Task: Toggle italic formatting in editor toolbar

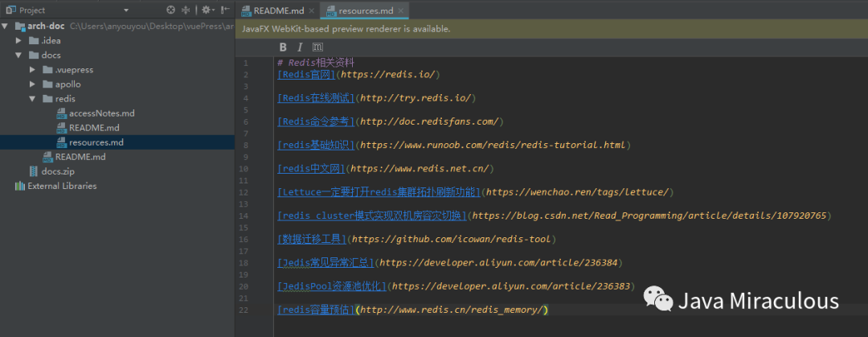Action: pos(300,47)
